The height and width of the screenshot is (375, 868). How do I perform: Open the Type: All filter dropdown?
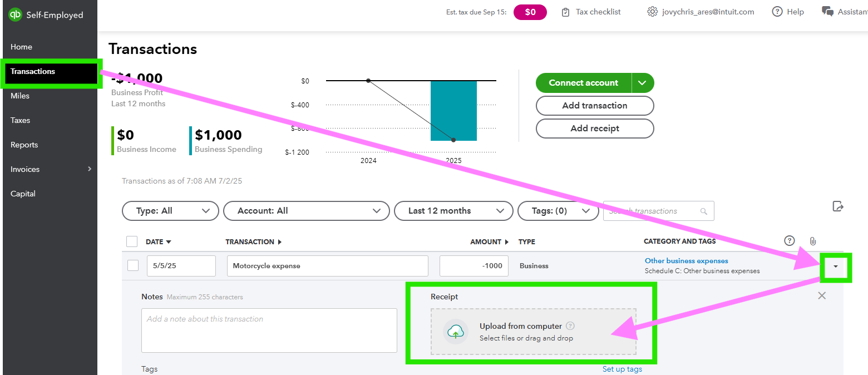point(170,211)
